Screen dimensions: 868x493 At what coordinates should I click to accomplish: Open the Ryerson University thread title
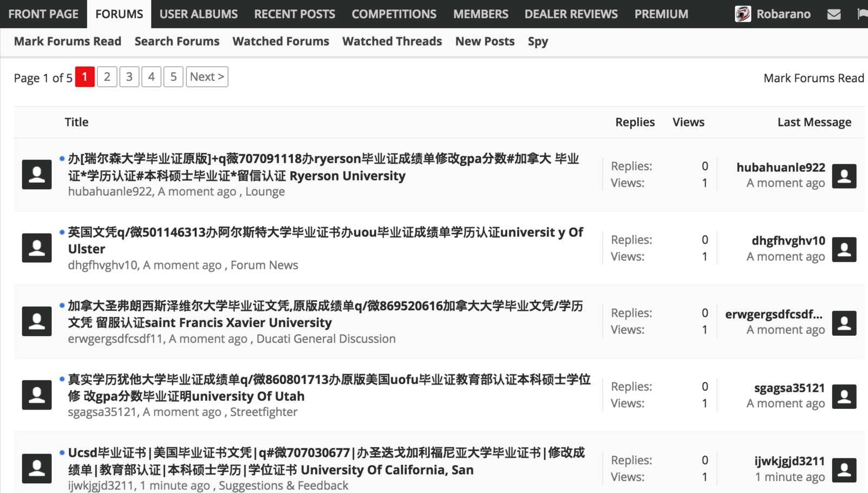(x=323, y=167)
